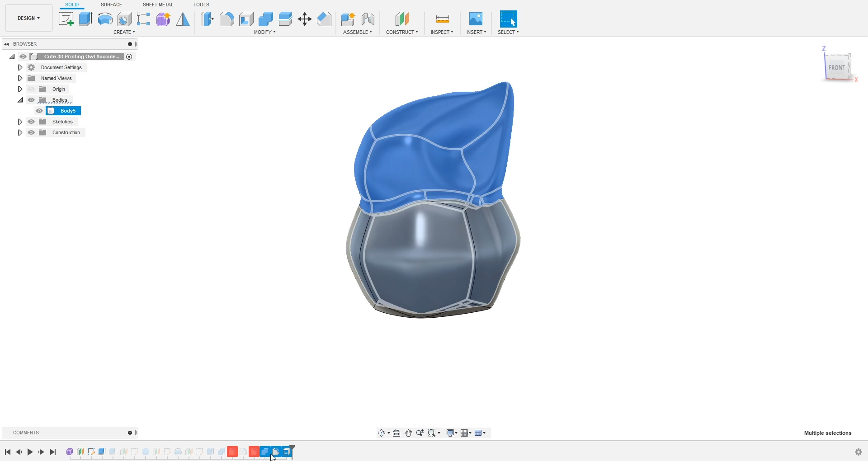The width and height of the screenshot is (868, 461).
Task: Click the Hole tool icon
Action: pyautogui.click(x=124, y=19)
